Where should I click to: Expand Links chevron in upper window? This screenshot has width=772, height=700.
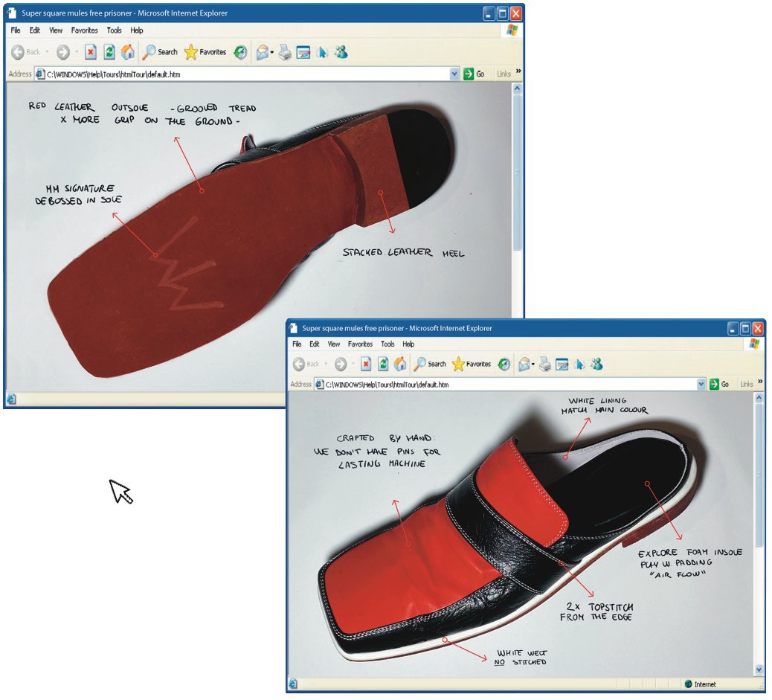point(518,71)
